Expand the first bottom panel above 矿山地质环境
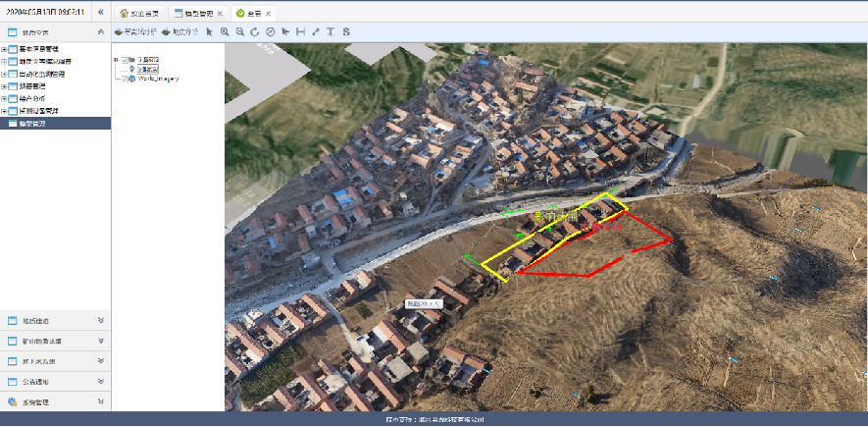The height and width of the screenshot is (427, 868). point(101,320)
